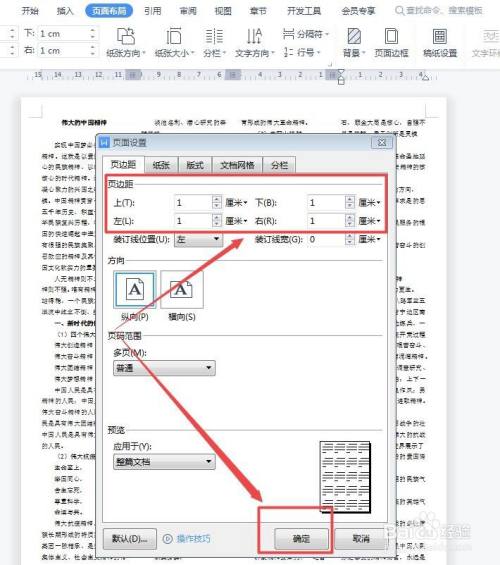Click the 默认(D)... default button
Screen dimensions: 500x565
[130, 539]
